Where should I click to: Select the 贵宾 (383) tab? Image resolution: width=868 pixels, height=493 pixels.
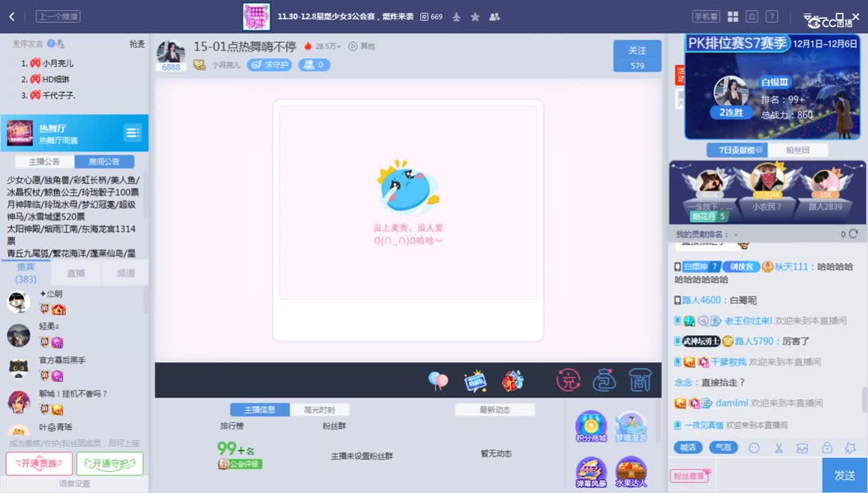(25, 273)
